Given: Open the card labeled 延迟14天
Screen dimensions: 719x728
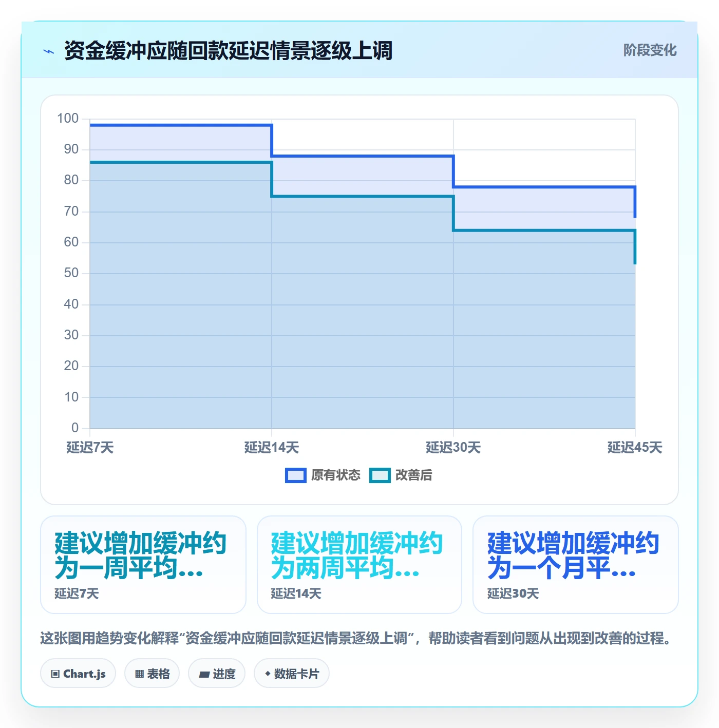Looking at the screenshot, I should click(359, 565).
